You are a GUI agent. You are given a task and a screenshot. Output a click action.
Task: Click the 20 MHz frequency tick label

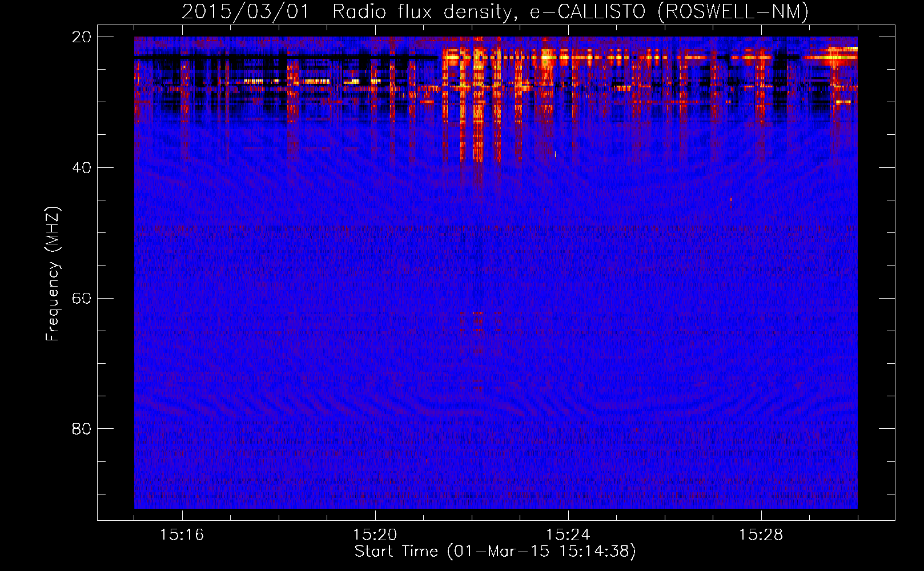tap(82, 37)
